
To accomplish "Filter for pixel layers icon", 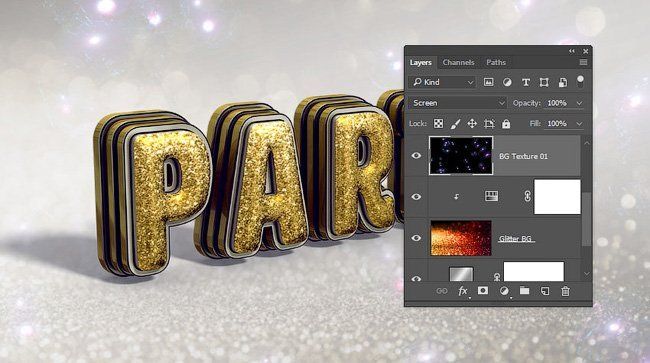I will coord(488,82).
